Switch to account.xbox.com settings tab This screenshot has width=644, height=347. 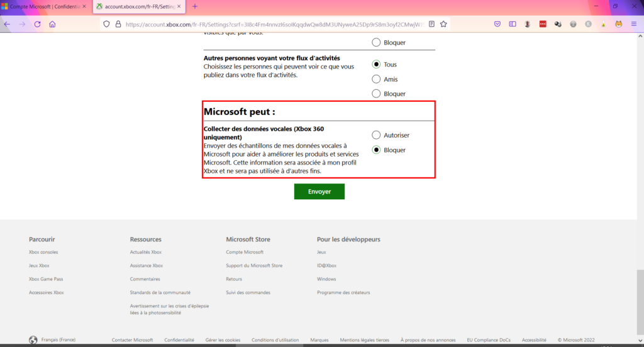tap(139, 6)
